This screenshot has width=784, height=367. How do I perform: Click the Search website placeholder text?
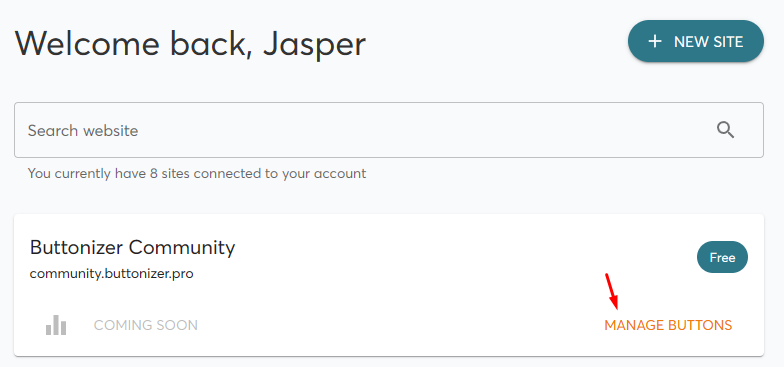(x=83, y=130)
